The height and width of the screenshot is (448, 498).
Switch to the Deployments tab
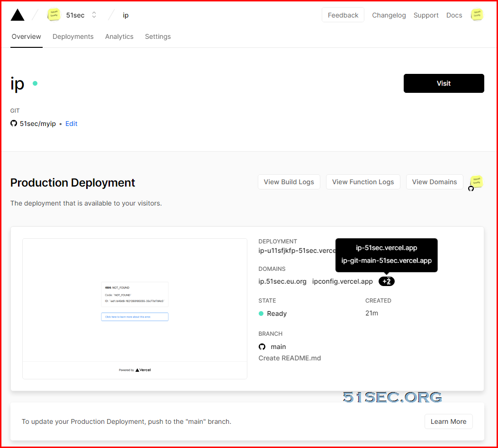73,36
